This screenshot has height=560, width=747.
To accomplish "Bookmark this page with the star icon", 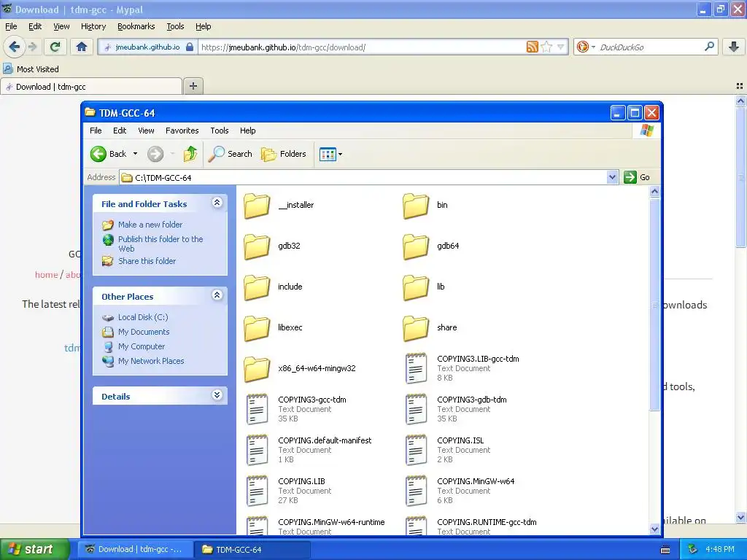I will pos(546,47).
